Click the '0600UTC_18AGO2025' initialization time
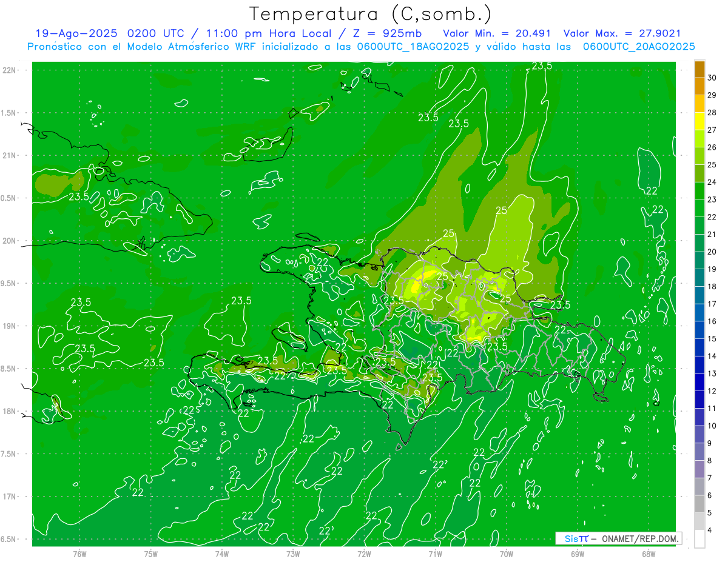This screenshot has height=562, width=728. (x=414, y=47)
